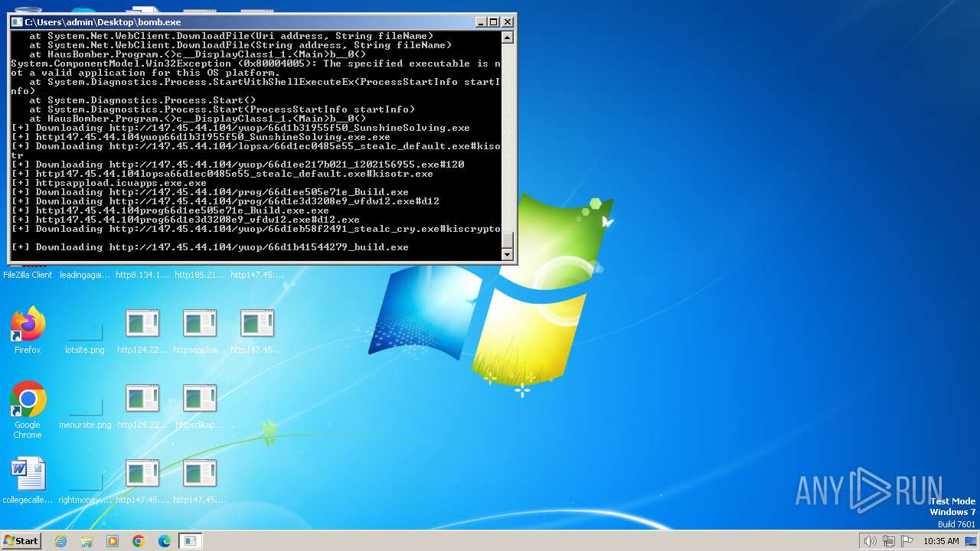Image resolution: width=980 pixels, height=551 pixels.
Task: Select http124.22 icon beside menurate.png
Action: [142, 405]
